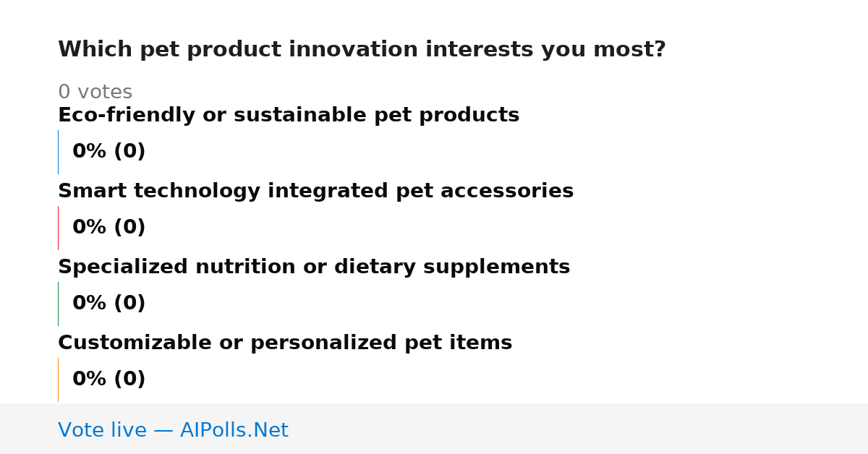The width and height of the screenshot is (868, 454).
Task: Click the blue bar under Eco-friendly option
Action: pos(58,152)
